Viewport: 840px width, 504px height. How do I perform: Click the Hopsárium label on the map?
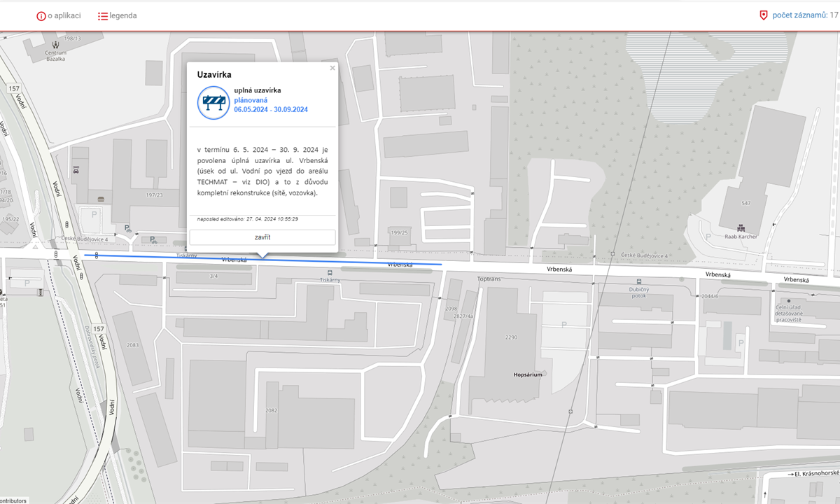point(526,374)
